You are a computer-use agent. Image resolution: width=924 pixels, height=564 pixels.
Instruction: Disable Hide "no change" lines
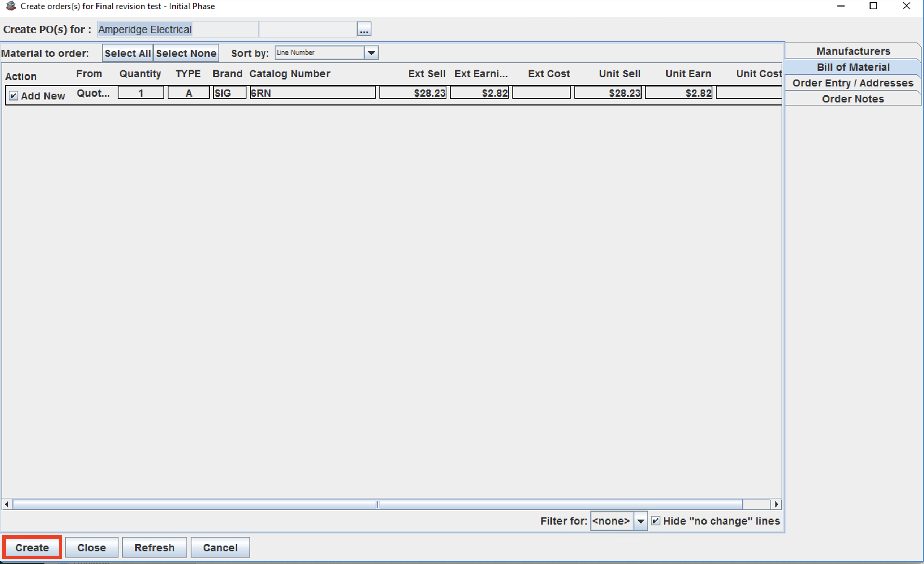656,521
